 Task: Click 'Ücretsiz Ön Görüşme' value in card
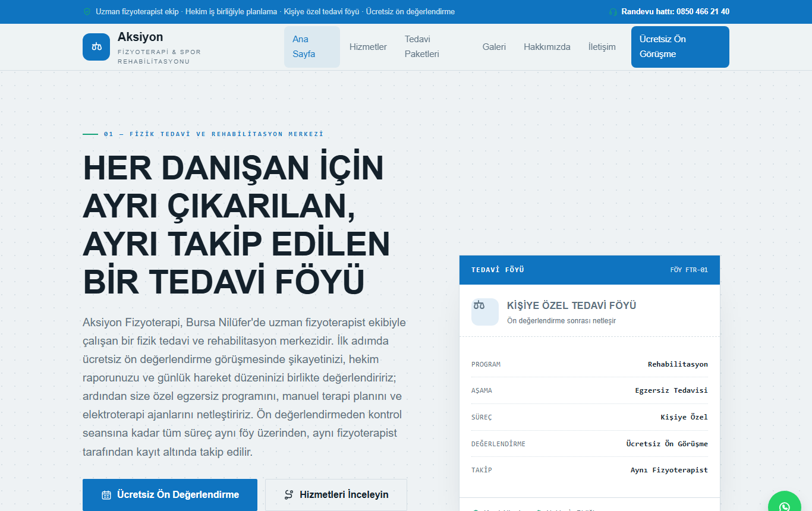(667, 444)
